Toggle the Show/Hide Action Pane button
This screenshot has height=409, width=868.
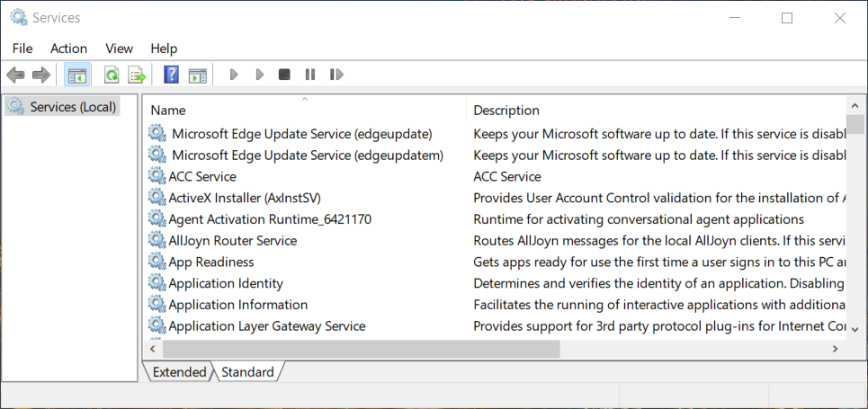(x=198, y=75)
